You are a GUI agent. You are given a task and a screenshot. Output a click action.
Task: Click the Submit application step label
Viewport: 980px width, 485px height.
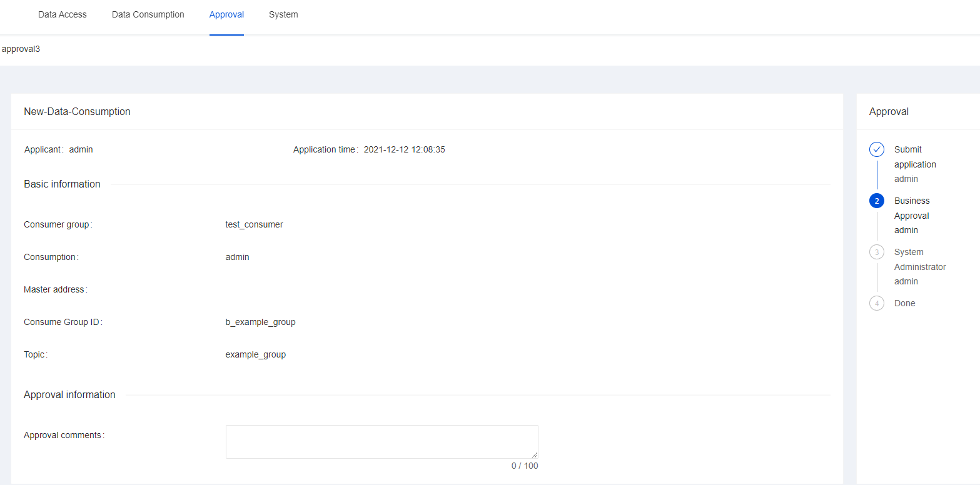click(x=915, y=157)
